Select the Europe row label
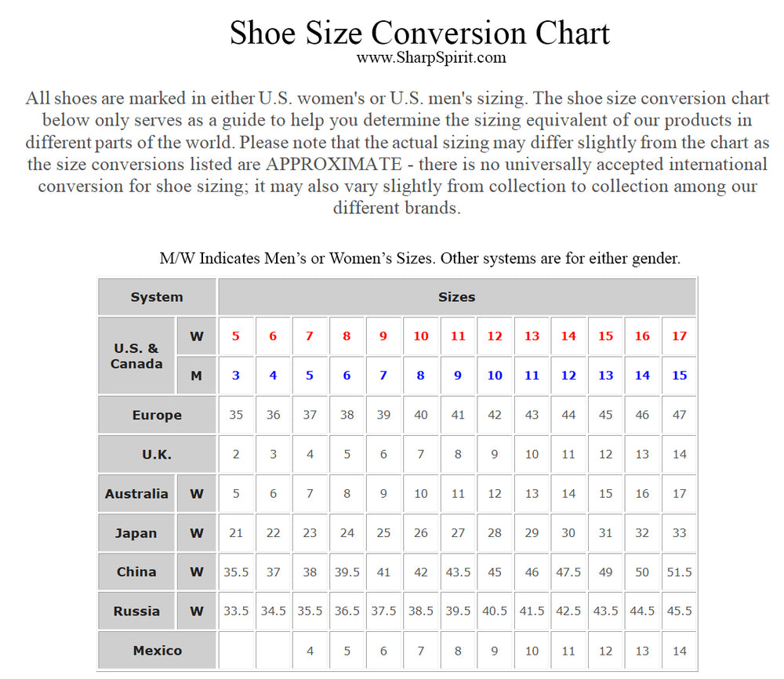The width and height of the screenshot is (784, 679). [x=157, y=415]
